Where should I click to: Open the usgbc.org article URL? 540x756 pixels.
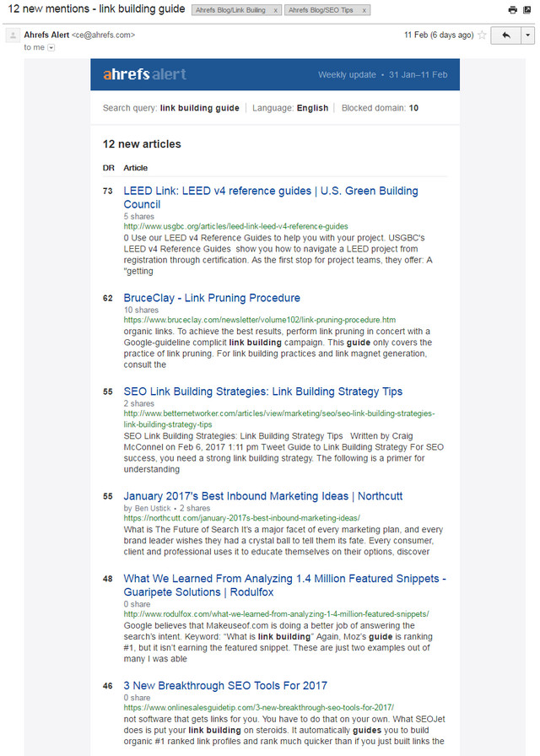(x=235, y=226)
